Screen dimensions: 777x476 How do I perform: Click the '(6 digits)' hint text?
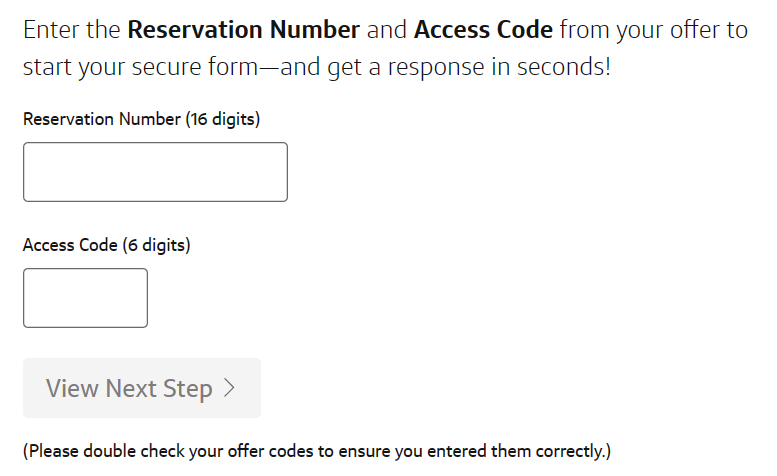(x=156, y=245)
